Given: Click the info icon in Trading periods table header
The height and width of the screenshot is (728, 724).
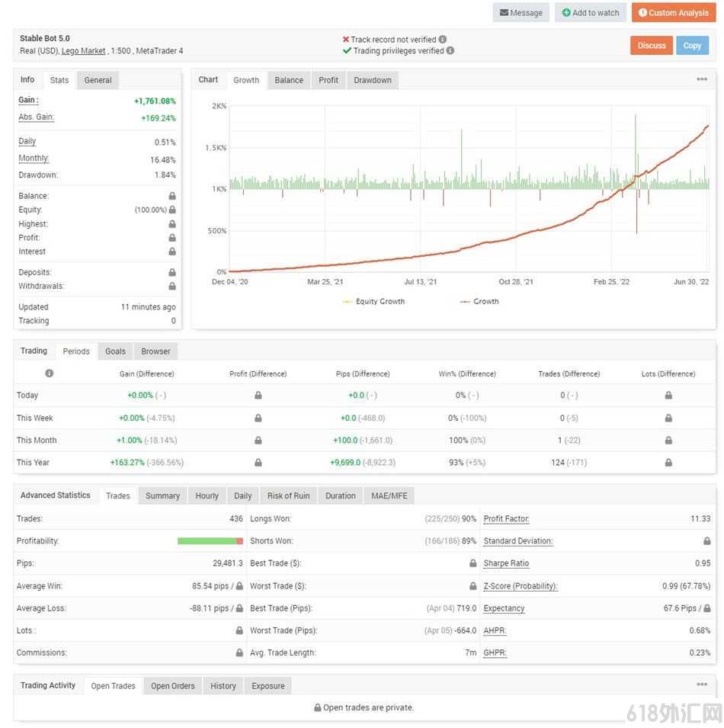Looking at the screenshot, I should point(50,374).
